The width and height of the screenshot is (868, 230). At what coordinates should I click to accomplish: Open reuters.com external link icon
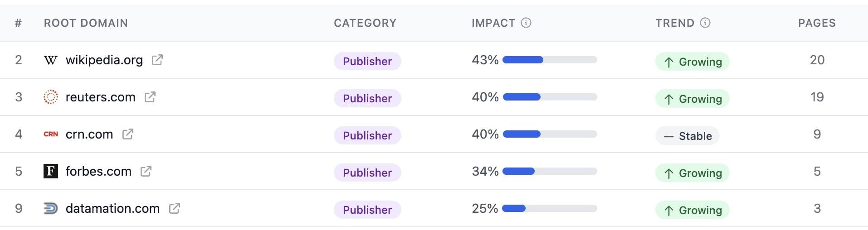[x=150, y=97]
